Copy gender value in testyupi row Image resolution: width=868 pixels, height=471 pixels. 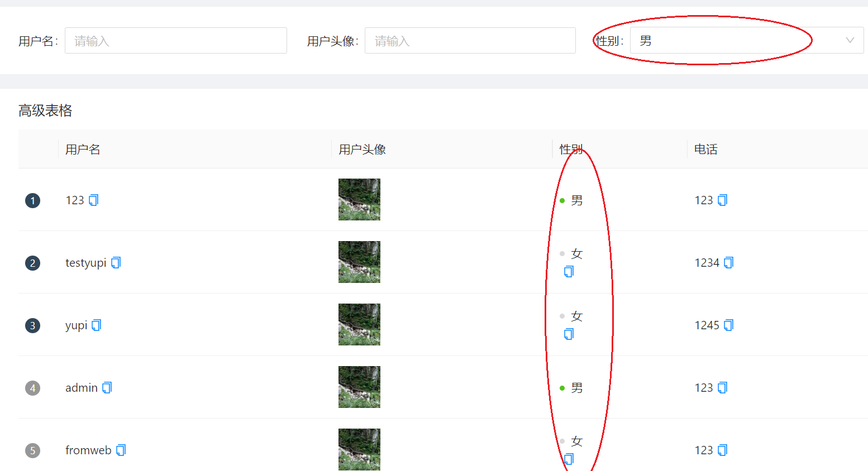569,271
